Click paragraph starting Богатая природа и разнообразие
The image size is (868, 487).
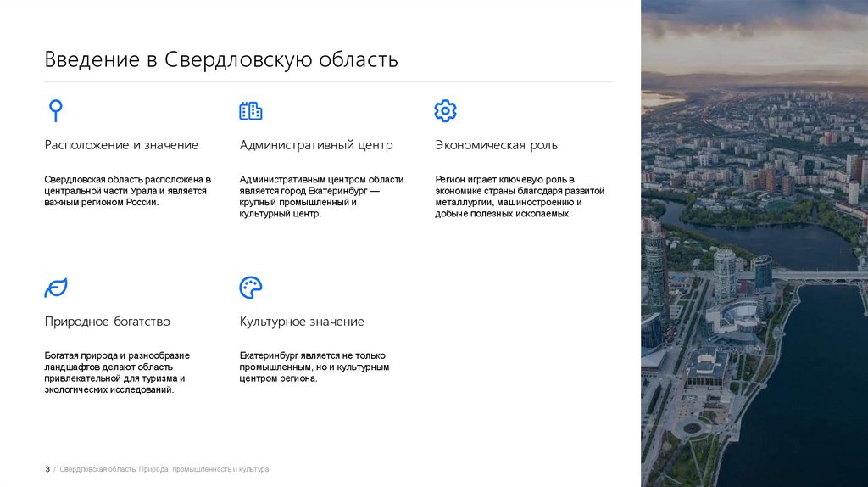(x=117, y=372)
